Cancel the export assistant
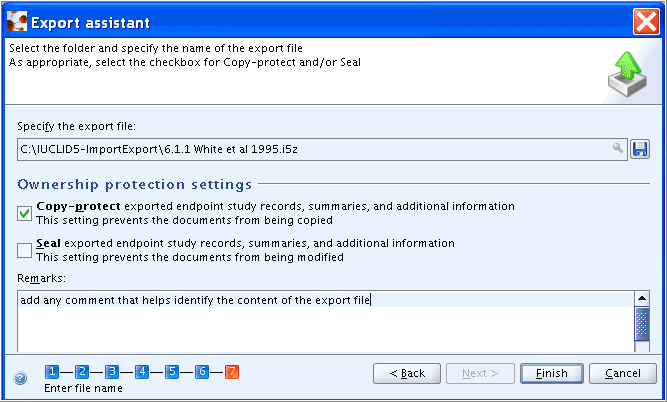667x402 pixels. [623, 373]
